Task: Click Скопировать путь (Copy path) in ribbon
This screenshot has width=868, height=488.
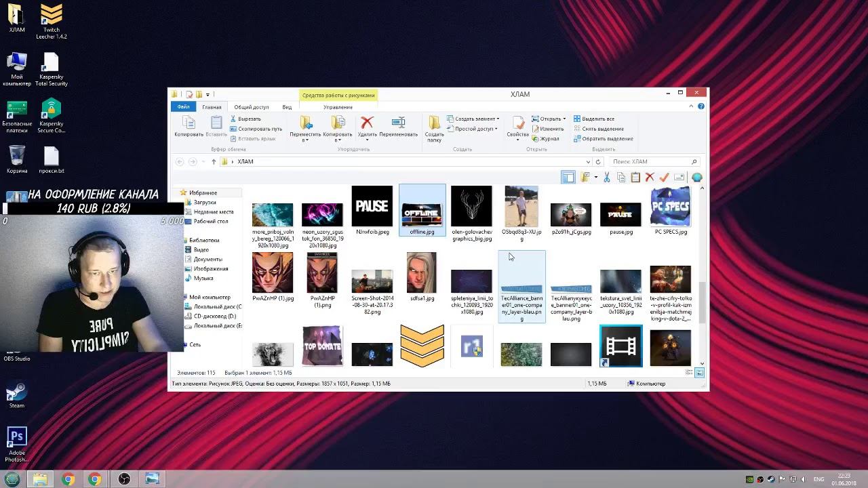Action: [x=256, y=129]
